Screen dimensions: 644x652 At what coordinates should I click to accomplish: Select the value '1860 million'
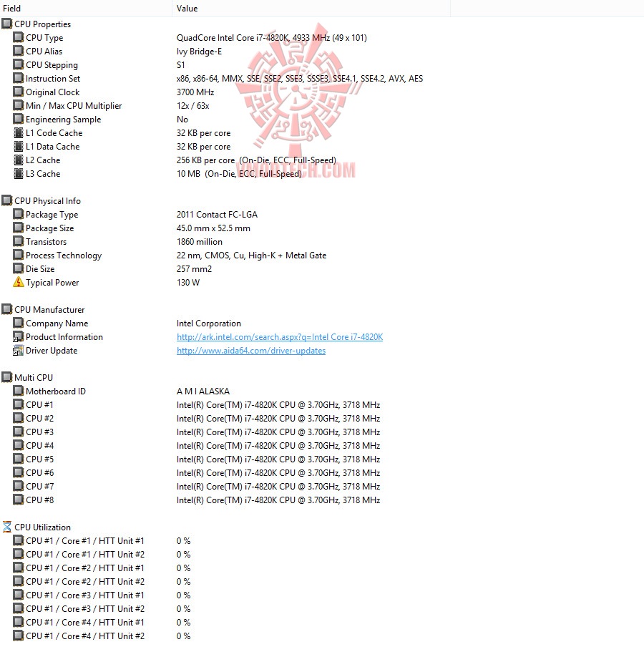pyautogui.click(x=200, y=242)
